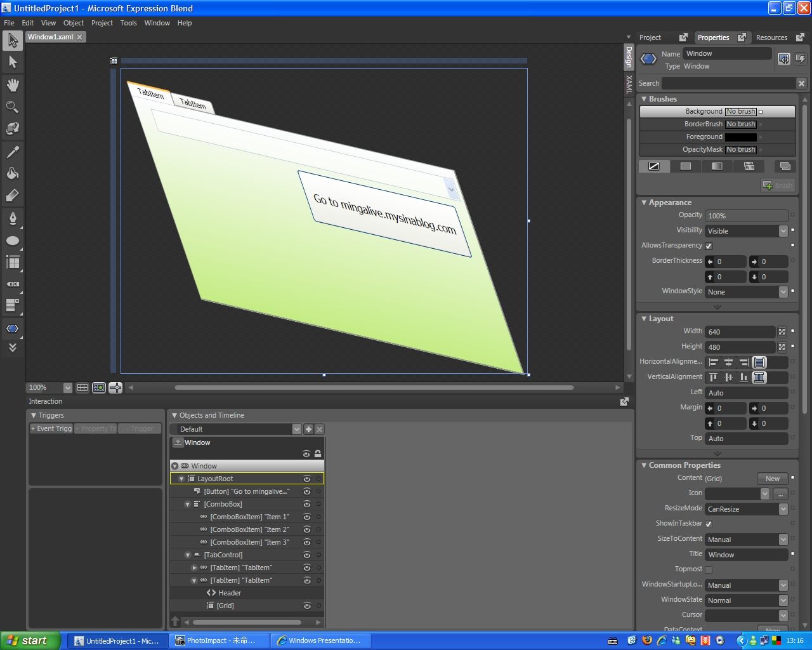Open PhotoImpact from the taskbar

click(x=219, y=640)
